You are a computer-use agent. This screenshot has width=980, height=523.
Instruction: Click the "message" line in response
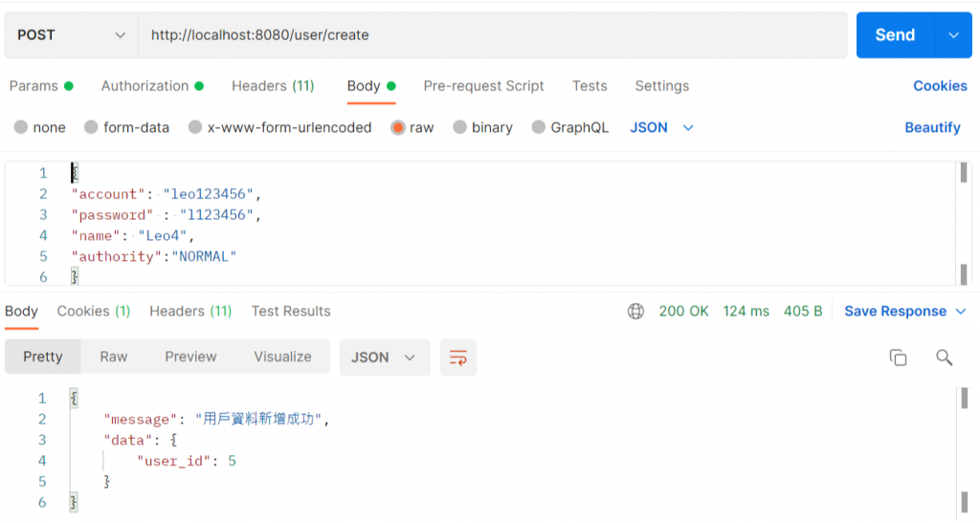[x=216, y=419]
